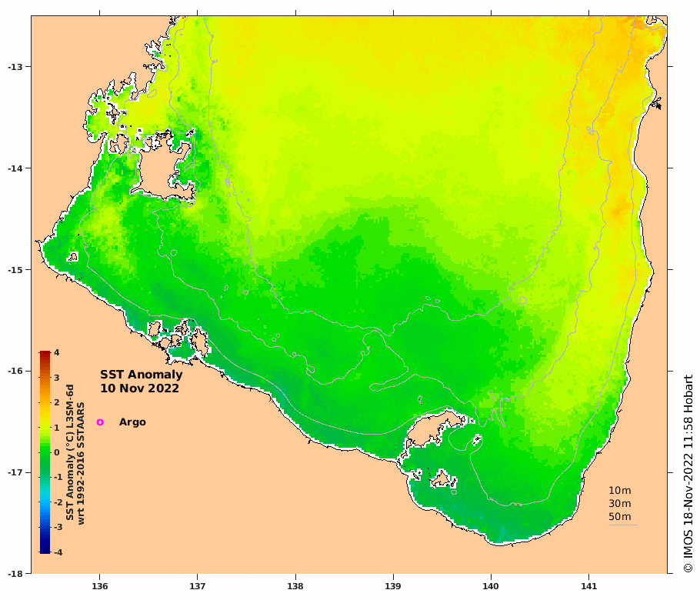The image size is (700, 600).
Task: Click the '10m' depth contour label
Action: click(620, 491)
